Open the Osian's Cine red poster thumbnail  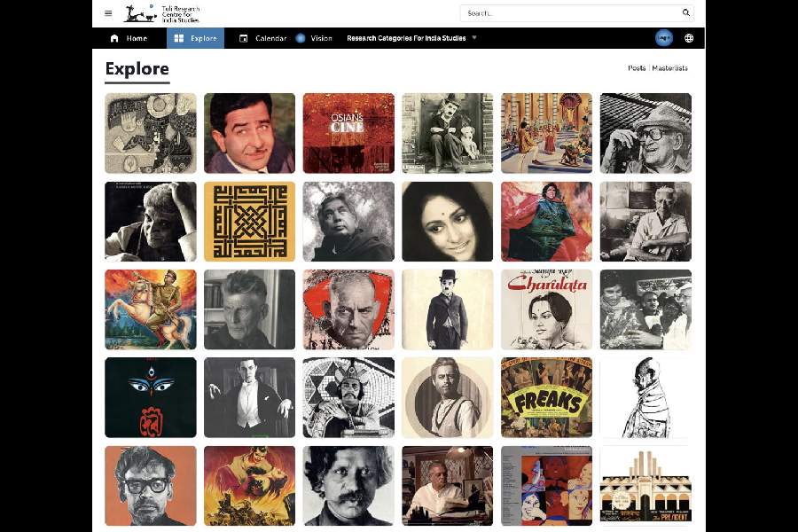pyautogui.click(x=348, y=133)
